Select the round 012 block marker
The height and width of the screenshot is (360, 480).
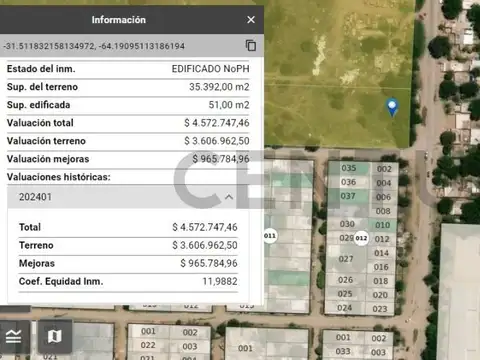click(361, 238)
